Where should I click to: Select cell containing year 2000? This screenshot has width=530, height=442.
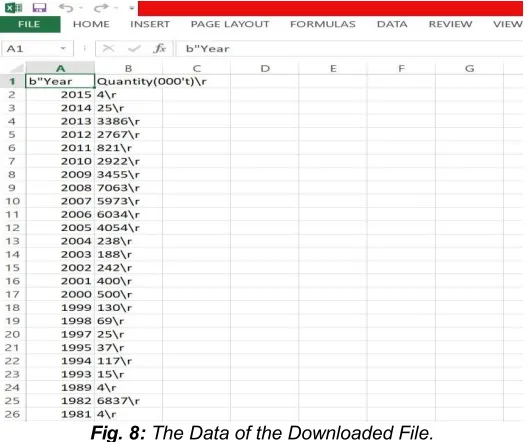[x=60, y=294]
